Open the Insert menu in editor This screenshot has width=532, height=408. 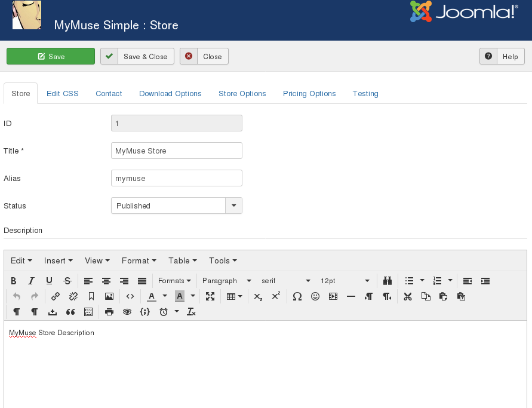point(58,260)
